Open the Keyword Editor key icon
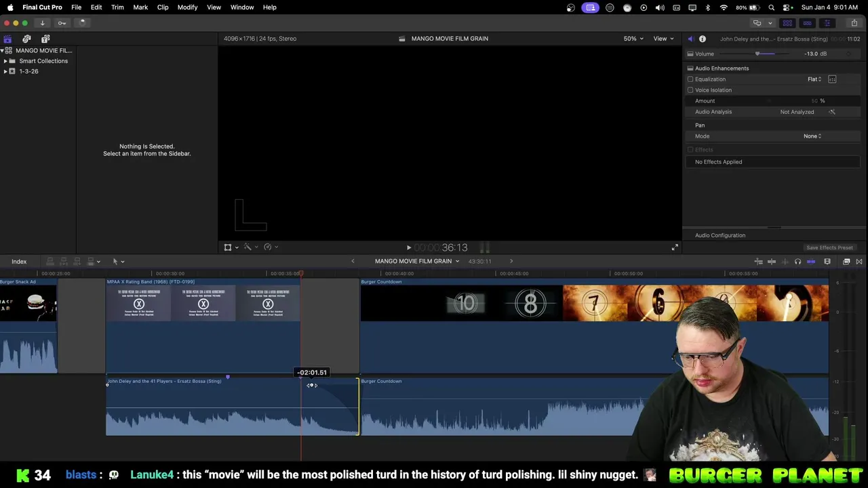This screenshot has width=868, height=488. (x=62, y=22)
